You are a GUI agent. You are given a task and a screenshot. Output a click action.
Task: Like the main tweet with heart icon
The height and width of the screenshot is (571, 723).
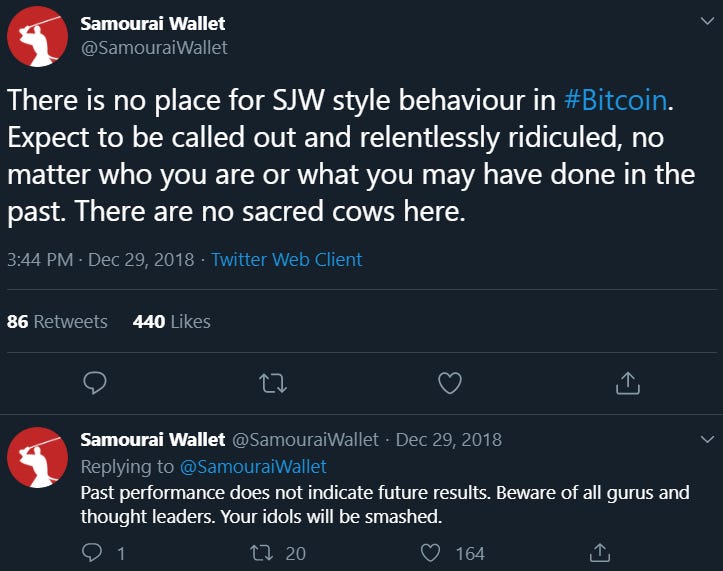(x=450, y=383)
